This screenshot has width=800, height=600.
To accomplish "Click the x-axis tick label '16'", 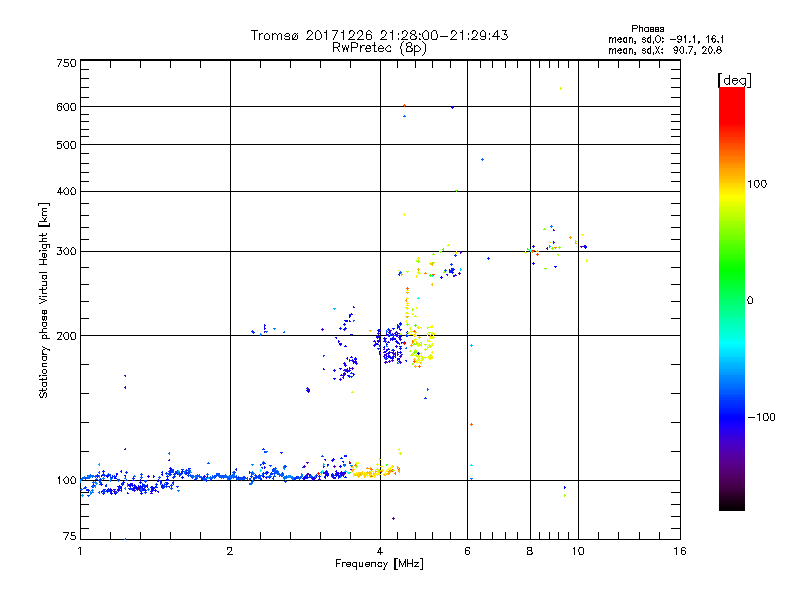I will [x=680, y=551].
